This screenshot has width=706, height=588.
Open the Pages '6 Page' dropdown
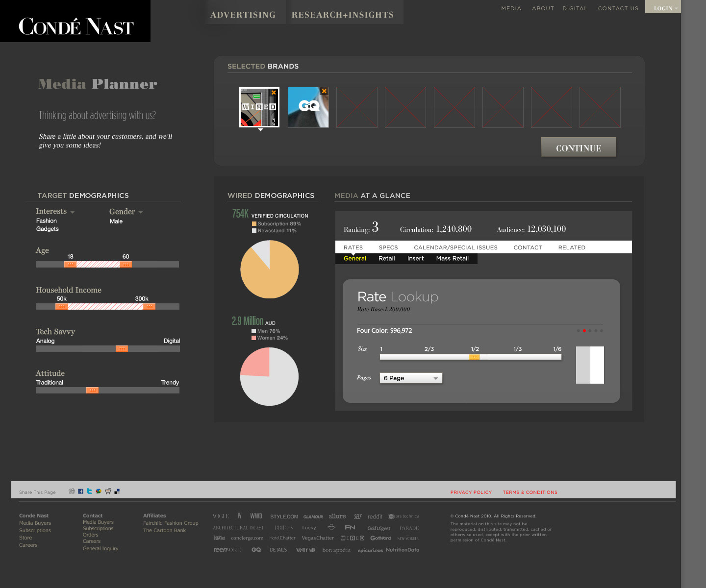coord(411,378)
